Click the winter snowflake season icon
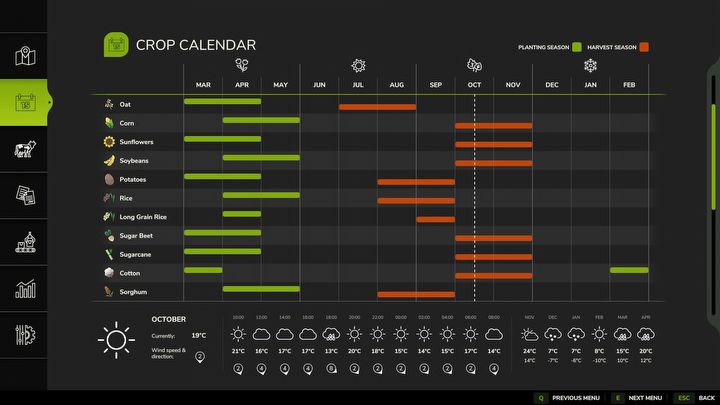 click(591, 66)
